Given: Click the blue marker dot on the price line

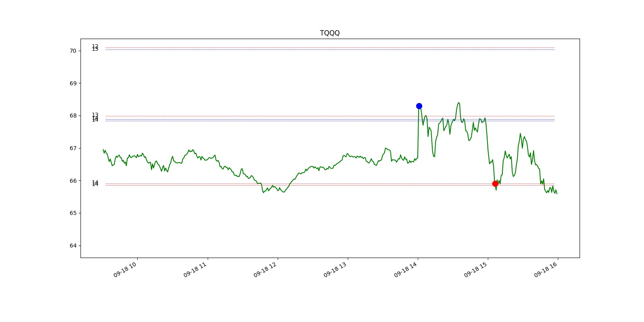Looking at the screenshot, I should coord(419,106).
